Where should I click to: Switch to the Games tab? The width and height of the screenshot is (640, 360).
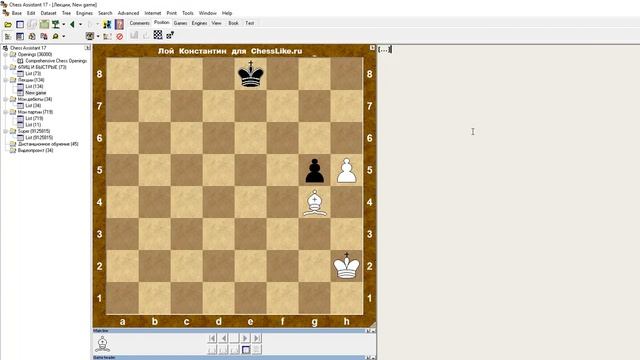click(x=180, y=23)
